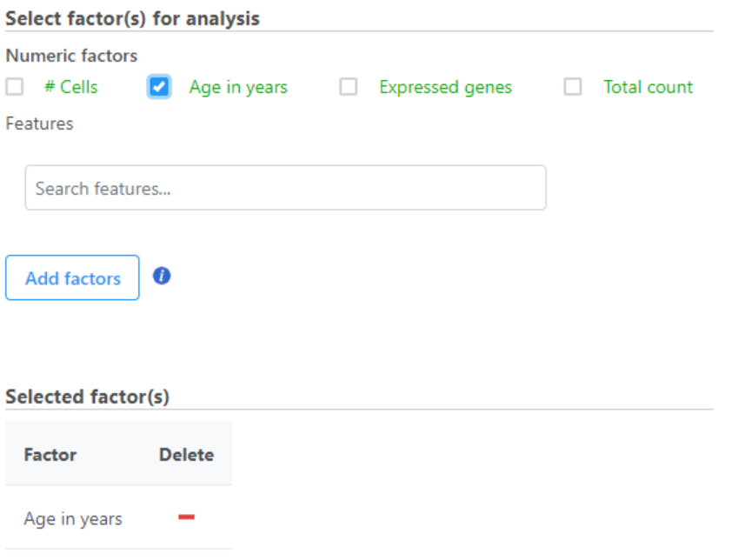Check the Total count checkbox
Image resolution: width=738 pixels, height=560 pixels.
573,87
